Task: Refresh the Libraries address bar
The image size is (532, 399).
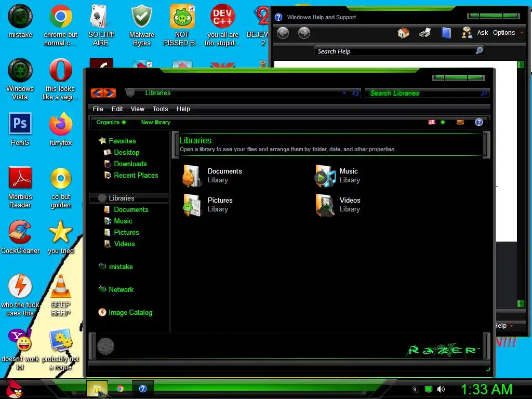Action: coord(355,93)
